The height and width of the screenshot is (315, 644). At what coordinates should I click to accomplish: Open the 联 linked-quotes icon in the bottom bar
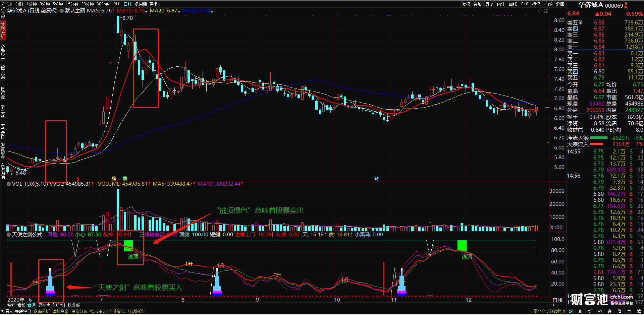coord(610,311)
